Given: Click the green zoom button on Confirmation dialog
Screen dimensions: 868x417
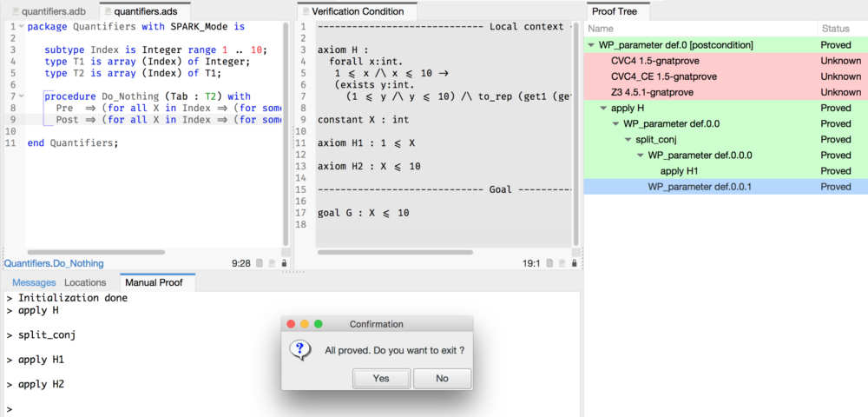Looking at the screenshot, I should point(319,324).
